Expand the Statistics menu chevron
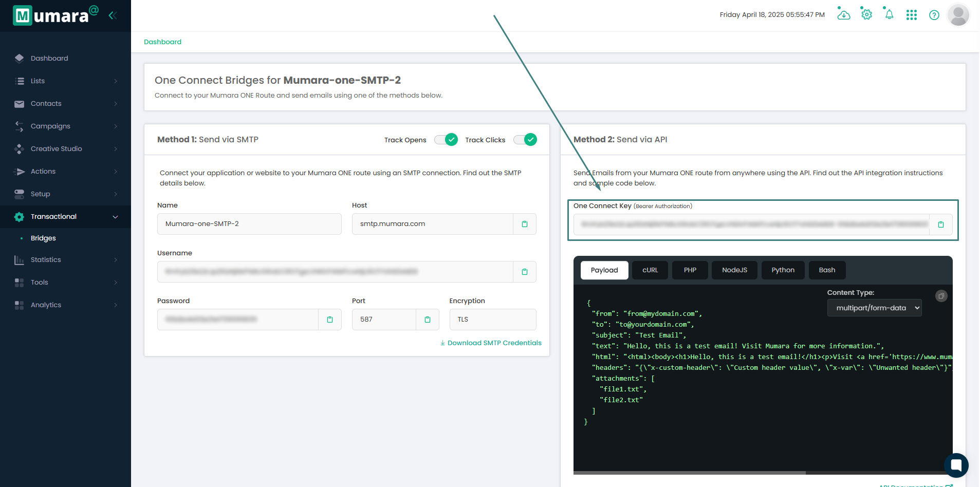This screenshot has width=980, height=487. [116, 260]
